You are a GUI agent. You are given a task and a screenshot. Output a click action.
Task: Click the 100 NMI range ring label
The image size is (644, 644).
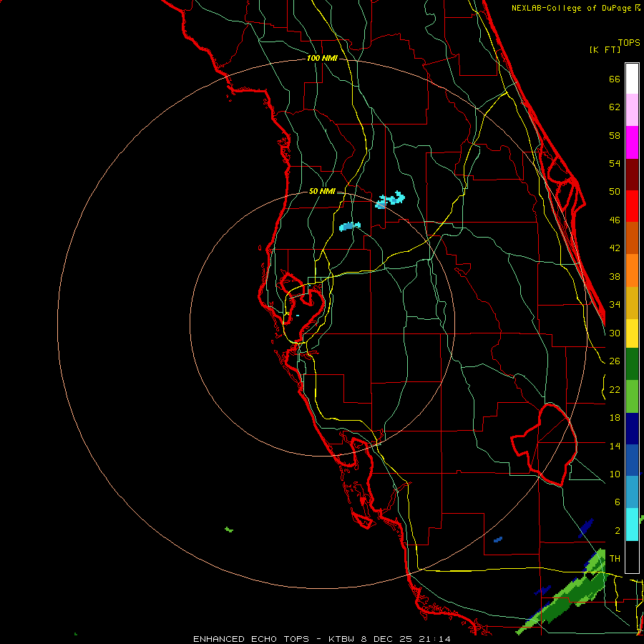(322, 58)
